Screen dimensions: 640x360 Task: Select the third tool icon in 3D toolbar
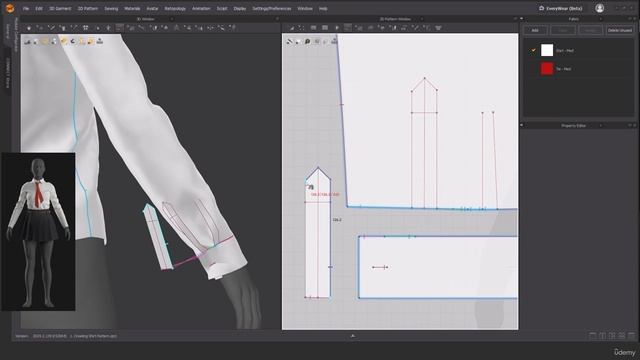(51, 28)
